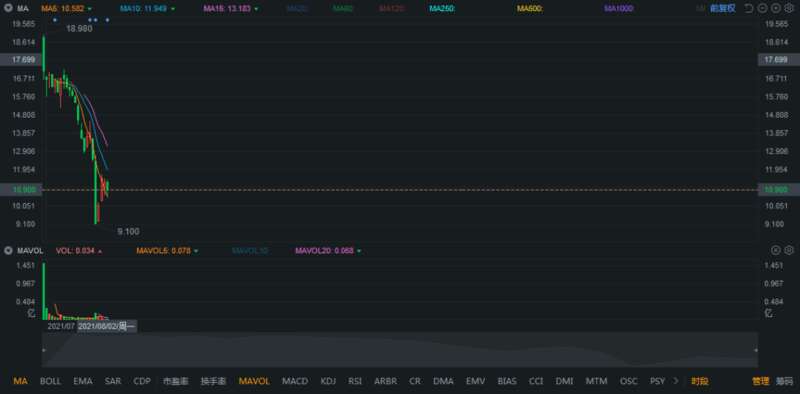The height and width of the screenshot is (394, 800).
Task: Click the undo arrow icon at top right
Action: coord(749,8)
